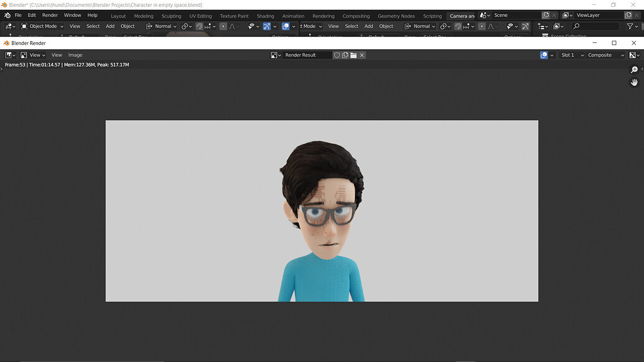Screen dimensions: 644x362
Task: Open image file with the folder icon
Action: point(353,55)
